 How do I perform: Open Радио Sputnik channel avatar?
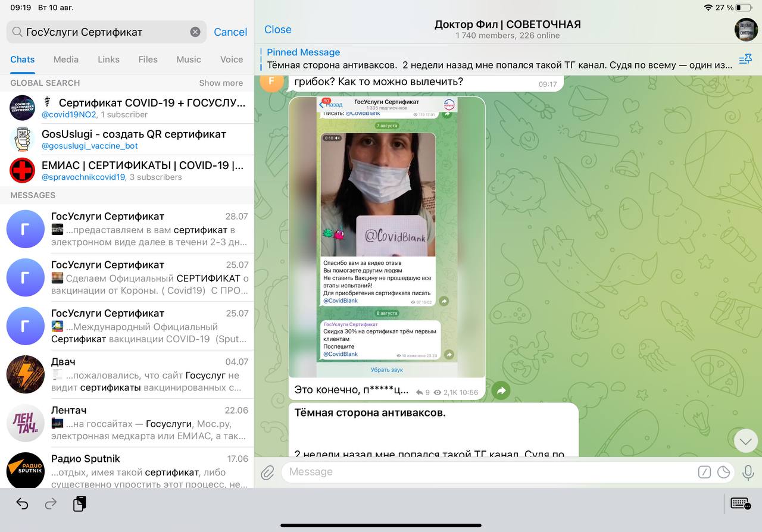[x=26, y=471]
